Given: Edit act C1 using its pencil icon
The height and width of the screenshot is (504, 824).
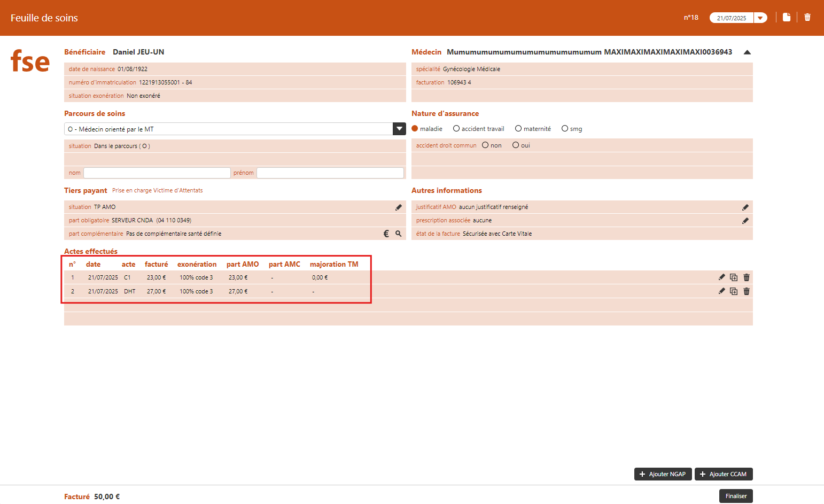Looking at the screenshot, I should pos(722,277).
